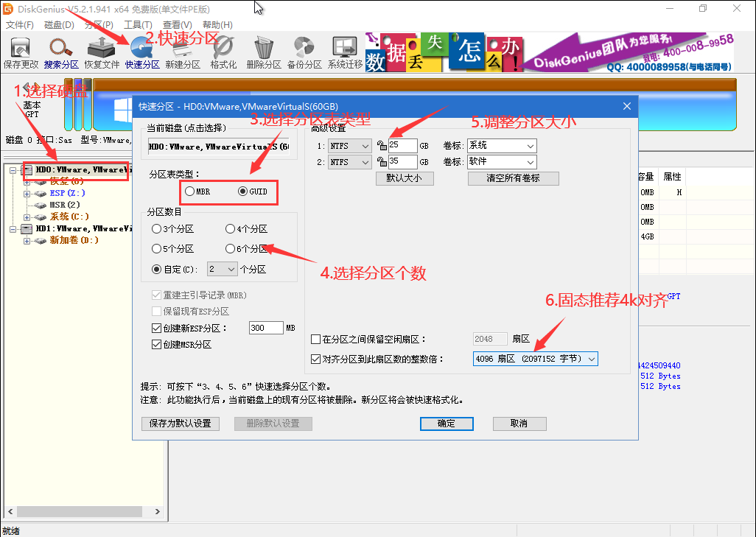Viewport: 756px width, 537px height.
Task: Toggle align partitions to sector multiple
Action: (316, 359)
